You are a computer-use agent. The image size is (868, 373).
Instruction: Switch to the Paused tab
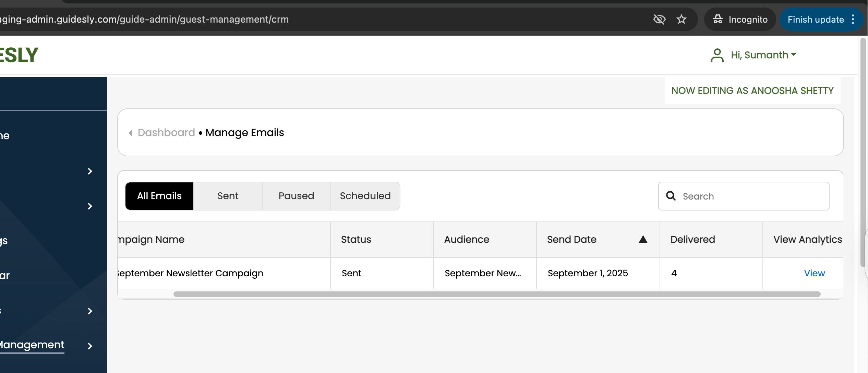click(296, 196)
